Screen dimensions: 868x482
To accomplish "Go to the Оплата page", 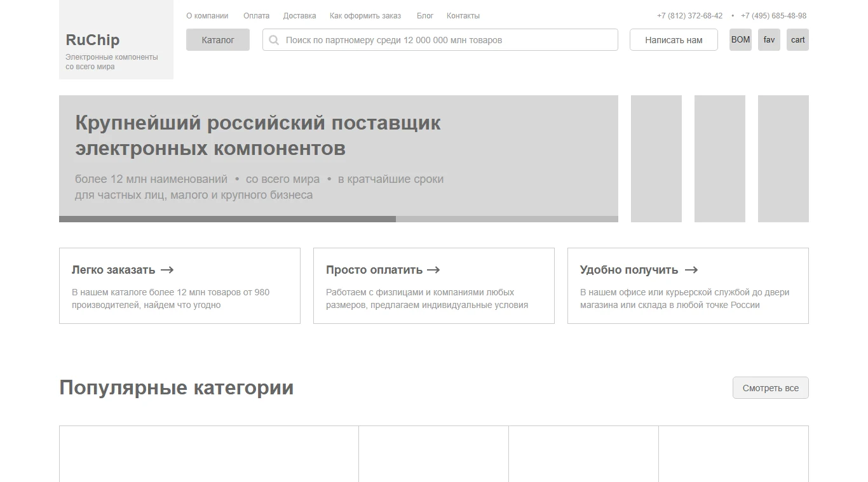I will [x=256, y=16].
